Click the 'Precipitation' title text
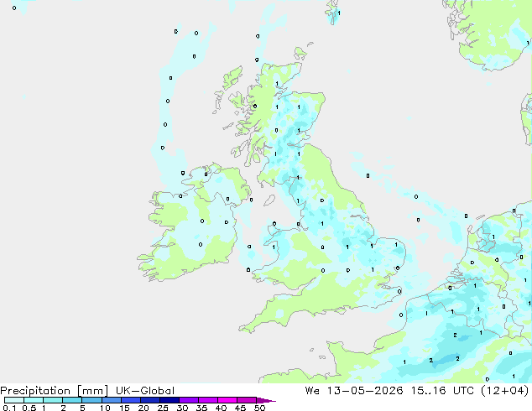532x411 pixels. [35, 391]
